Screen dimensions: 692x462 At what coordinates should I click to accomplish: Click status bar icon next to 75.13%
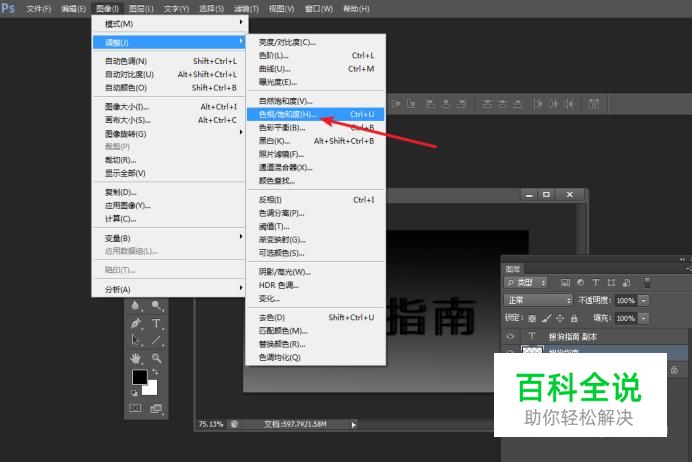coord(234,424)
